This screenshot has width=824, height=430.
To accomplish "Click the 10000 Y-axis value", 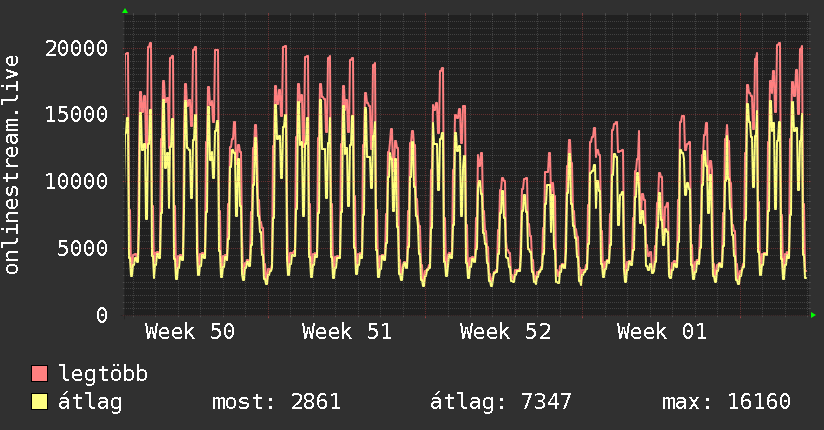I will pyautogui.click(x=77, y=181).
